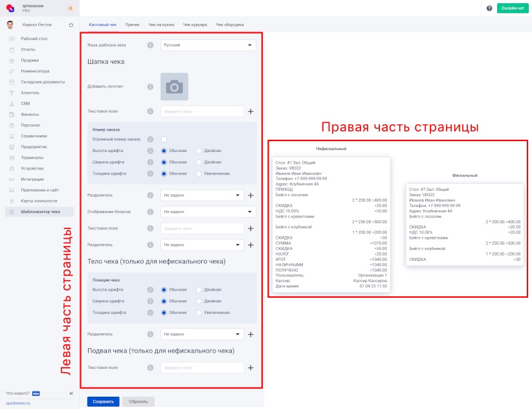Click Что нового? link

click(x=18, y=393)
